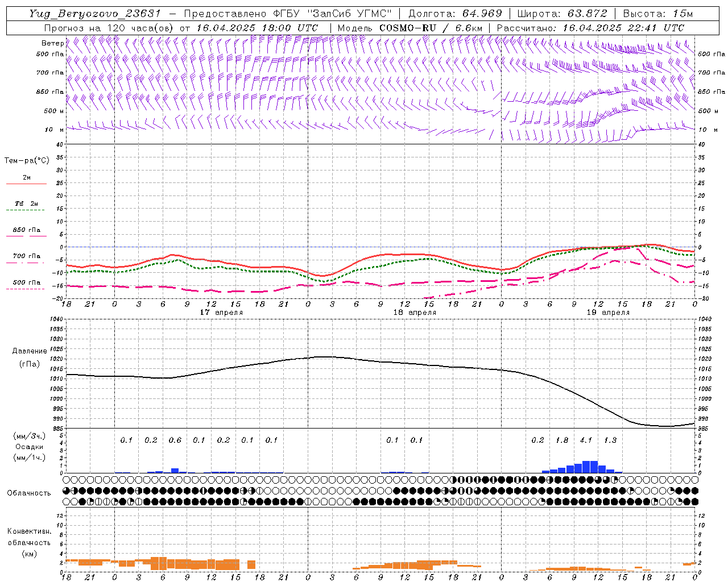
Task: Click the "500 м" wind level label on left
Action: coord(54,111)
